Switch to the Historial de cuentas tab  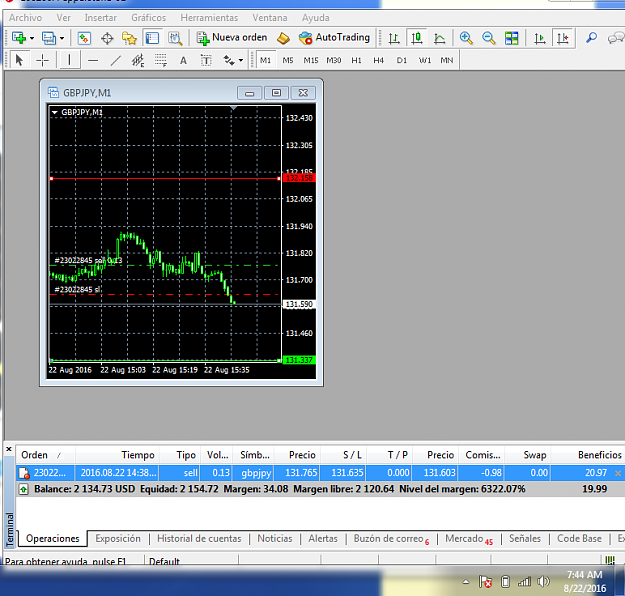click(x=199, y=539)
